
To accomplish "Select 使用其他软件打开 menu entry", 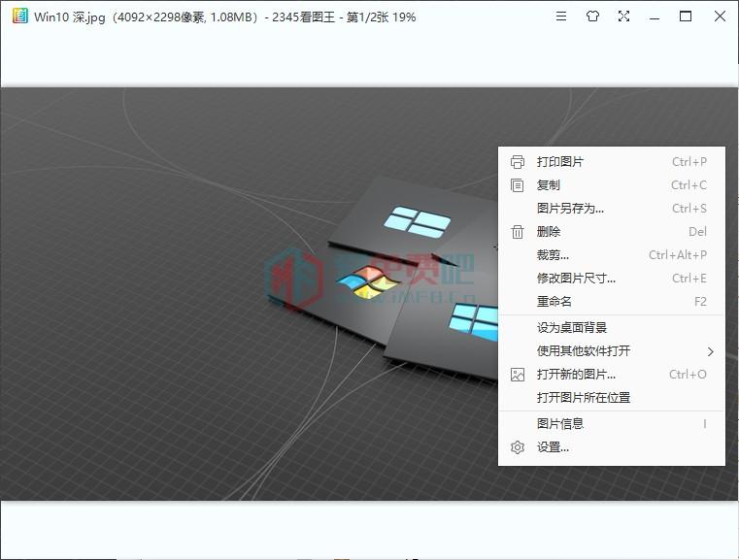I will click(x=611, y=351).
